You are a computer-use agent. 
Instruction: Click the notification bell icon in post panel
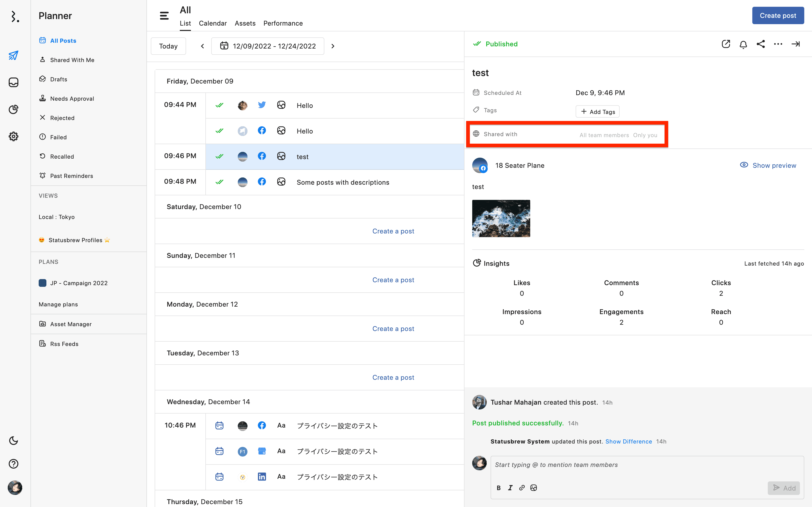click(x=743, y=44)
